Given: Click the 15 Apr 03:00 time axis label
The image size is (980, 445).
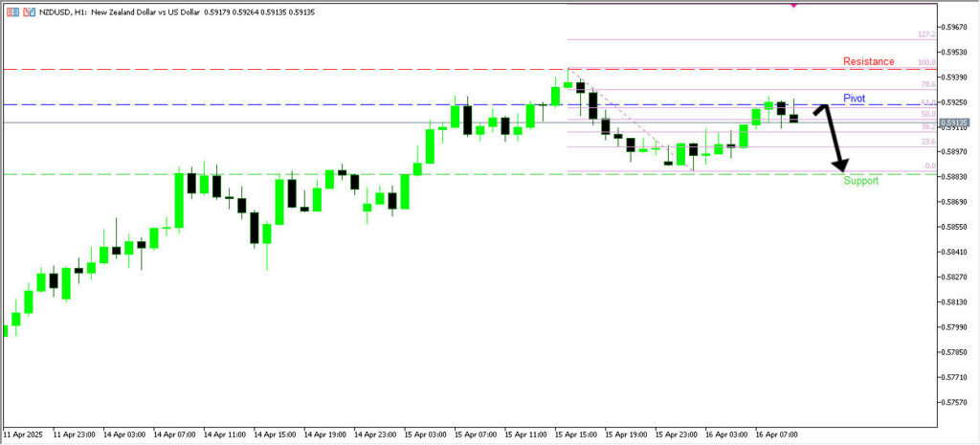Looking at the screenshot, I should [425, 434].
